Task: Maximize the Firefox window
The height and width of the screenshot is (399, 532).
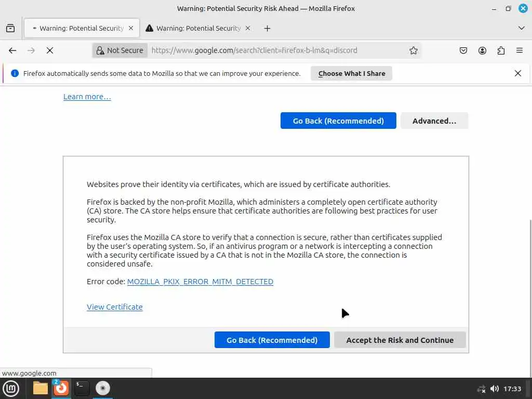Action: click(x=508, y=9)
